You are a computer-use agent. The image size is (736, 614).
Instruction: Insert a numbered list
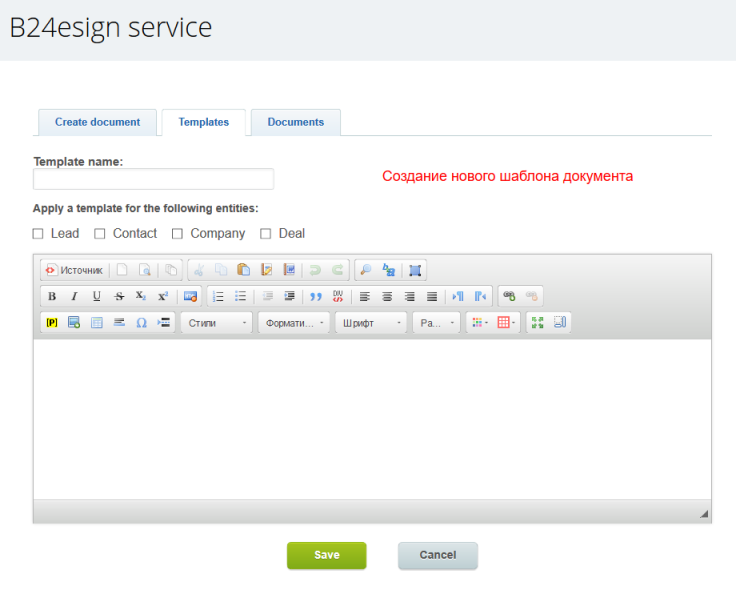(218, 296)
